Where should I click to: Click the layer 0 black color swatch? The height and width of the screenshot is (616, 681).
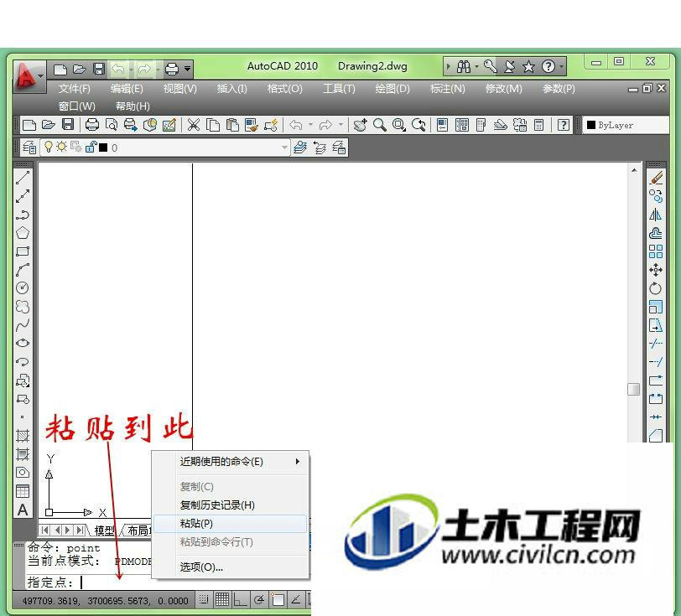click(103, 148)
